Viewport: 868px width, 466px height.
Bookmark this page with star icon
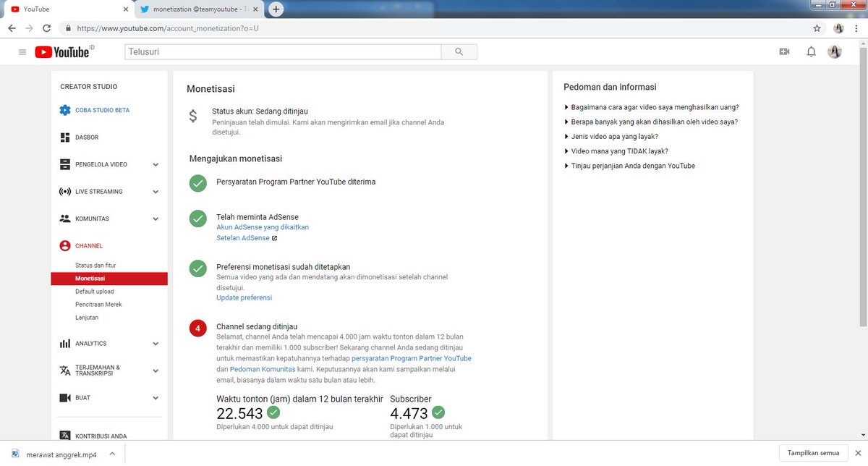[x=817, y=28]
